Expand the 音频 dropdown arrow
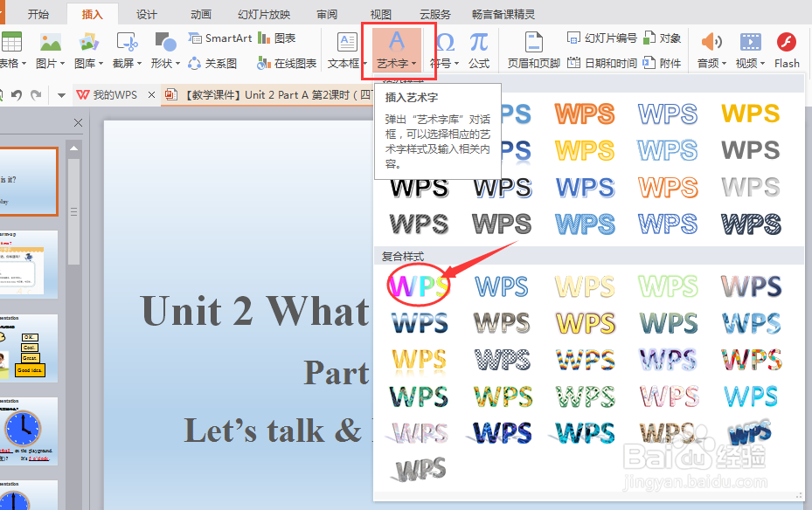Viewport: 812px width, 510px height. [x=724, y=64]
